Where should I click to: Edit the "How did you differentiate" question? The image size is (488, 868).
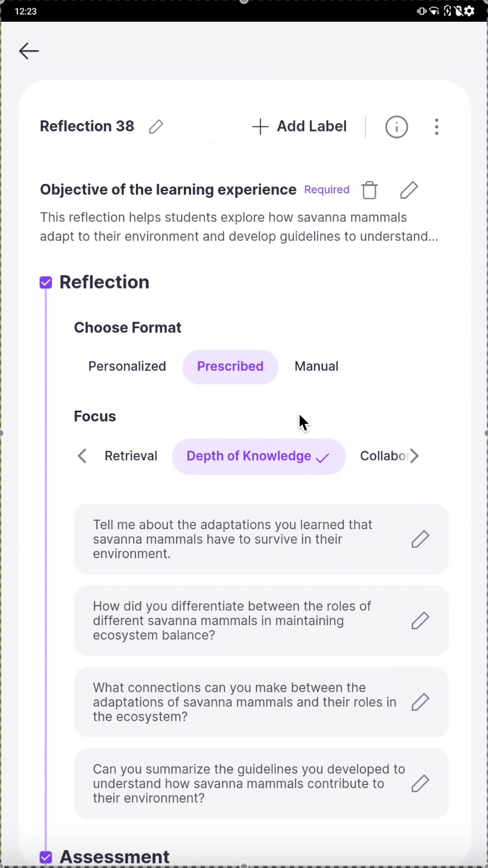click(421, 621)
